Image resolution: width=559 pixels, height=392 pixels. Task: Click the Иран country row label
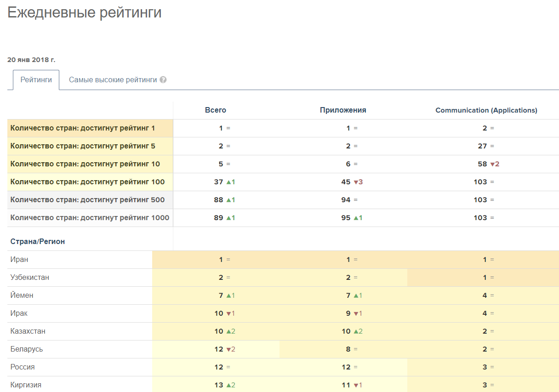19,260
